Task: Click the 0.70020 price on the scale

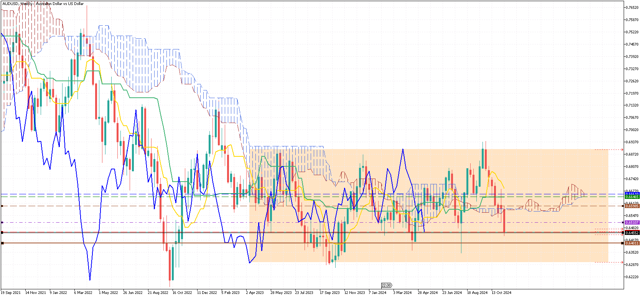Action: click(x=633, y=130)
